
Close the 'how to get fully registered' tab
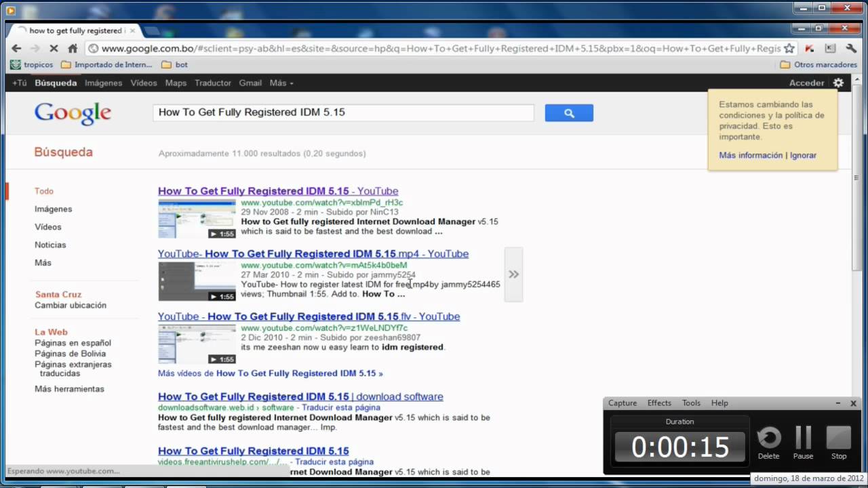pos(132,30)
